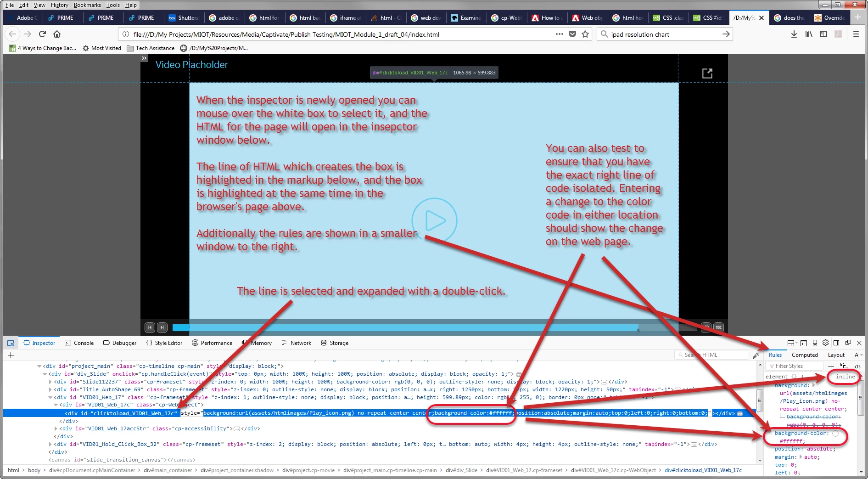Viewport: 868px width, 479px height.
Task: Click Most Visited bookmark folder
Action: (102, 48)
